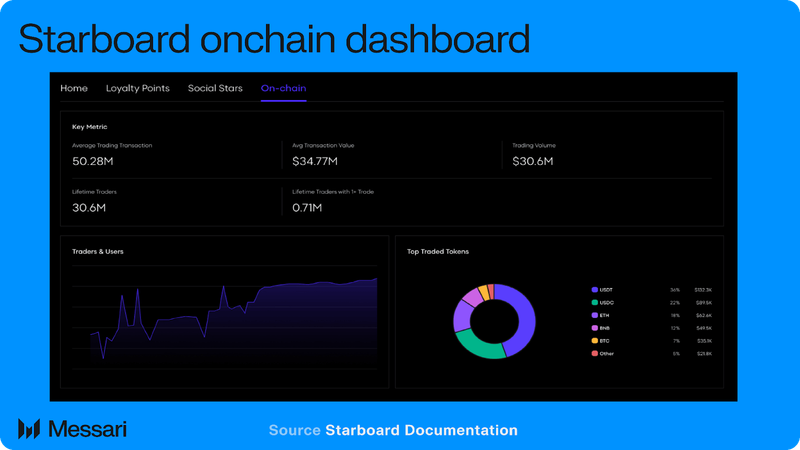Click the Lifetime Traders with 1+ Trade label
Viewport: 800px width, 450px height.
tap(333, 192)
